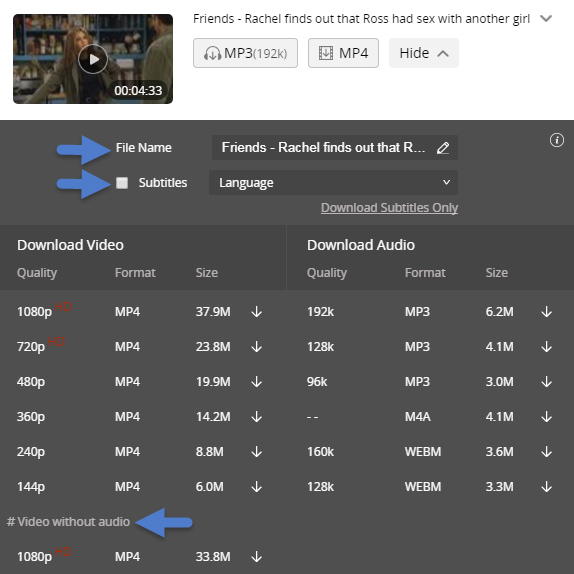Download the 160k WEBM 3.6M audio
The image size is (574, 574).
click(547, 452)
